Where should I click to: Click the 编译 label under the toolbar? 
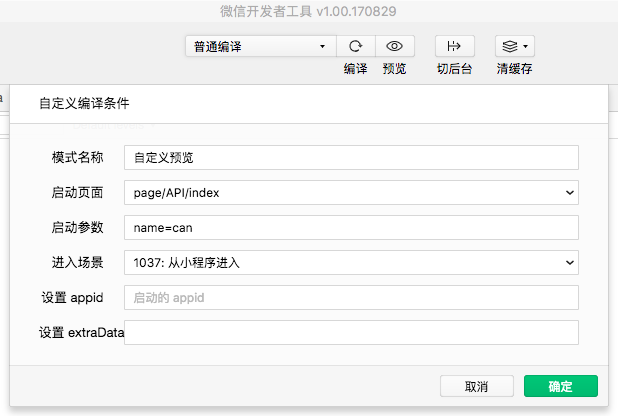[x=355, y=69]
